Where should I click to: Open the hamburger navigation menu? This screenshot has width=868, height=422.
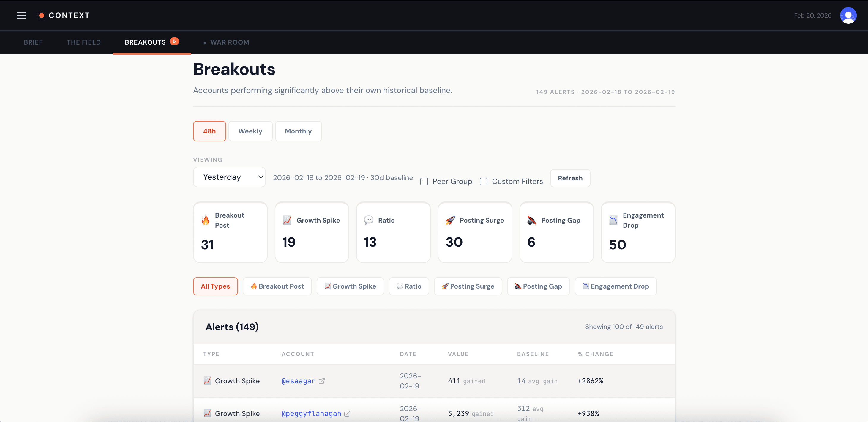[x=21, y=15]
